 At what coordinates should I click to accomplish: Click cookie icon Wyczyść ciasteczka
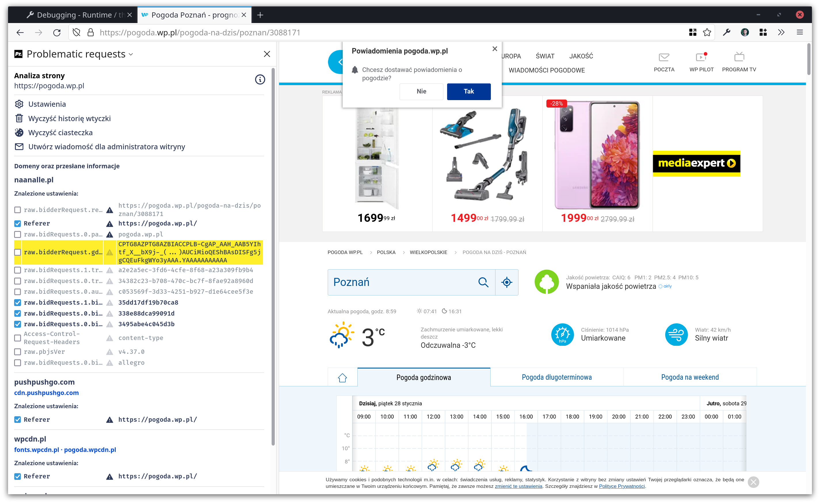click(19, 133)
